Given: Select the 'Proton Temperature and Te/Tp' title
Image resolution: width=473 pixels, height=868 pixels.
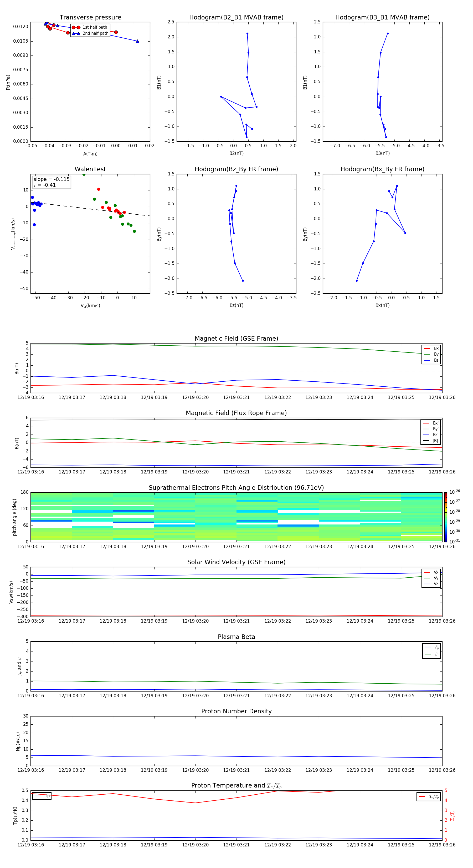Looking at the screenshot, I should point(236,786).
